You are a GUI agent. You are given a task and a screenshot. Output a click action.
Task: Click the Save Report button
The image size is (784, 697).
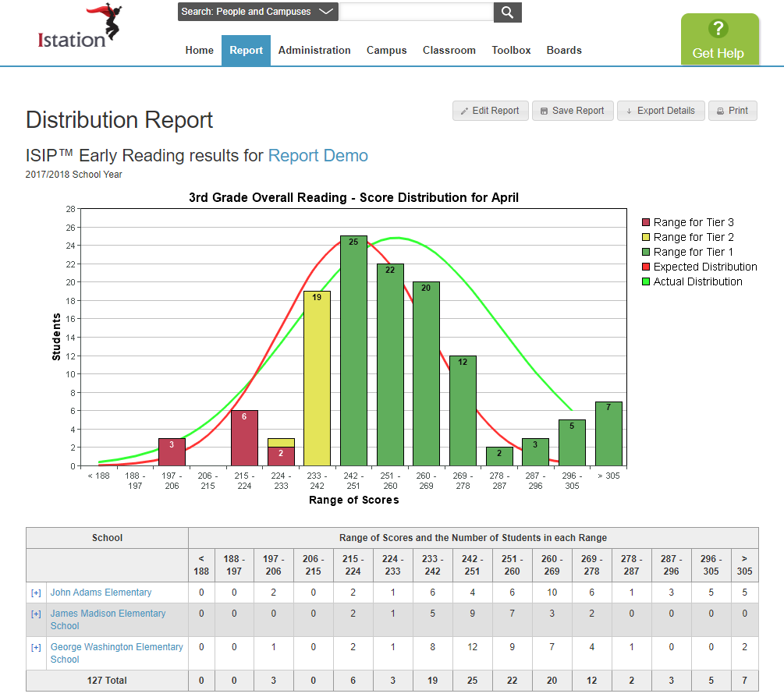573,111
